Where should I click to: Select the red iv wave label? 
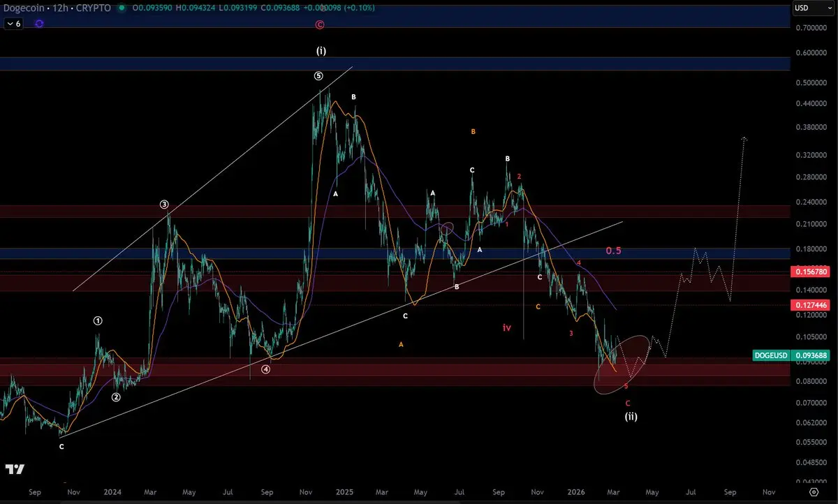pyautogui.click(x=506, y=327)
